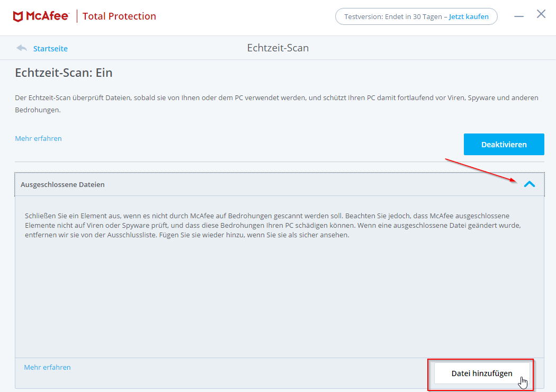Close the McAfee Total Protection window

[x=541, y=14]
